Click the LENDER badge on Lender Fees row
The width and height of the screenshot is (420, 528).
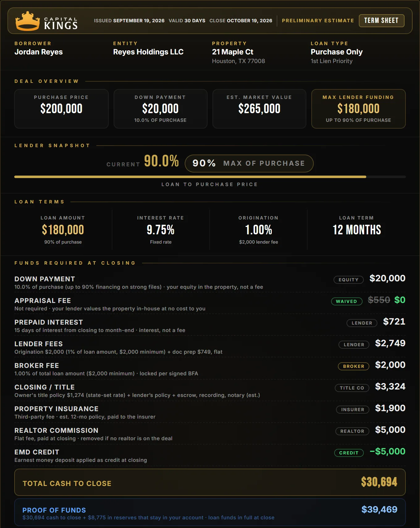tap(354, 345)
